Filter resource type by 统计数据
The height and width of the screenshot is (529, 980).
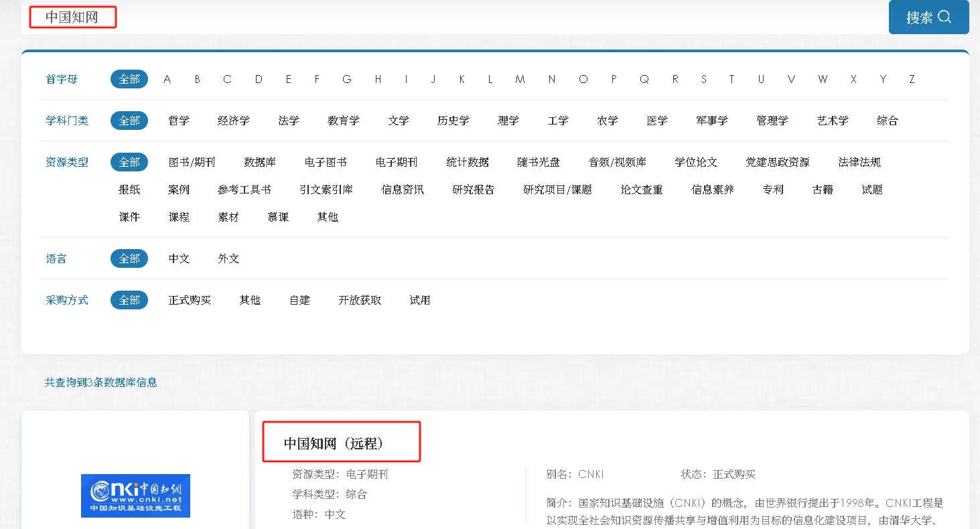[468, 162]
